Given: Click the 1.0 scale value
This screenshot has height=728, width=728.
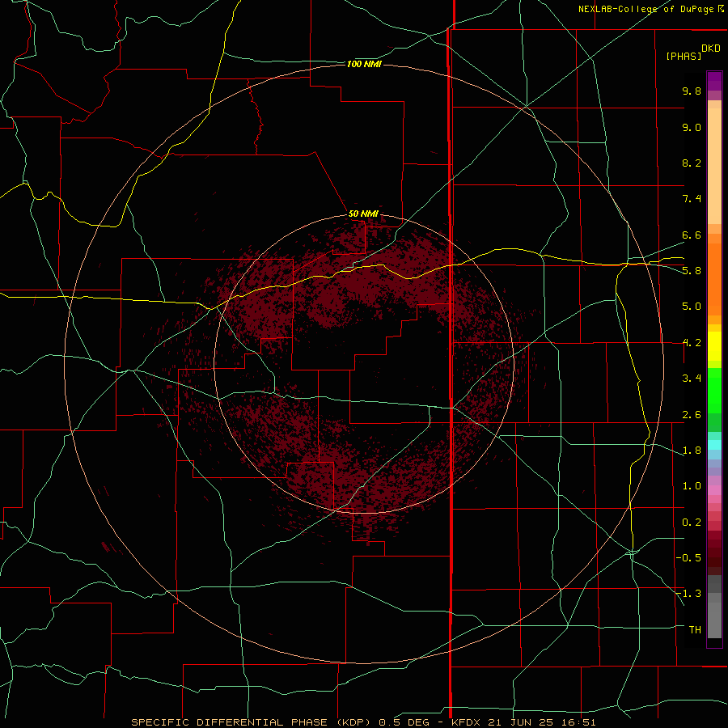Looking at the screenshot, I should click(x=692, y=486).
